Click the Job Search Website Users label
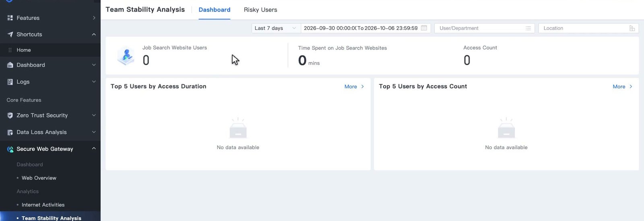Image resolution: width=644 pixels, height=221 pixels. tap(175, 48)
